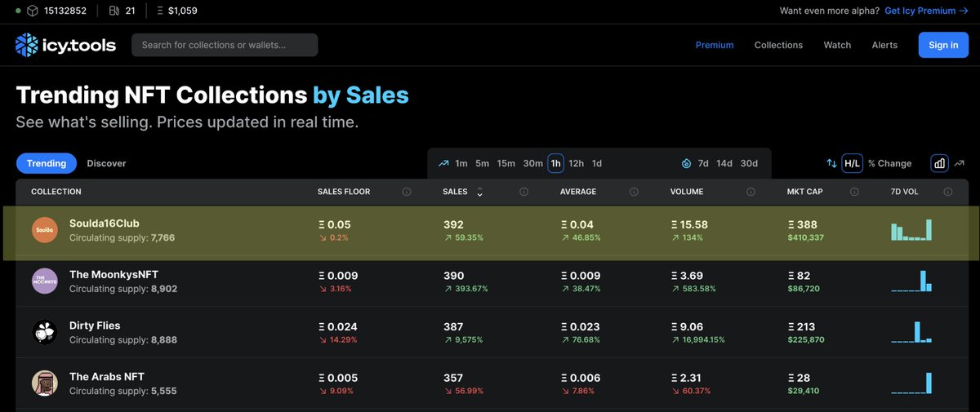Image resolution: width=980 pixels, height=412 pixels.
Task: Open The Arabs NFT collection name
Action: (x=107, y=376)
